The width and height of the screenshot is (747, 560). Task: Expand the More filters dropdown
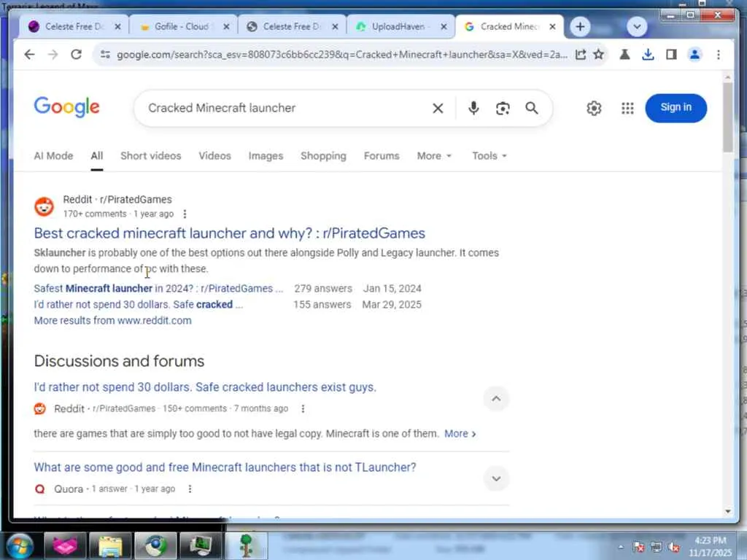point(434,156)
